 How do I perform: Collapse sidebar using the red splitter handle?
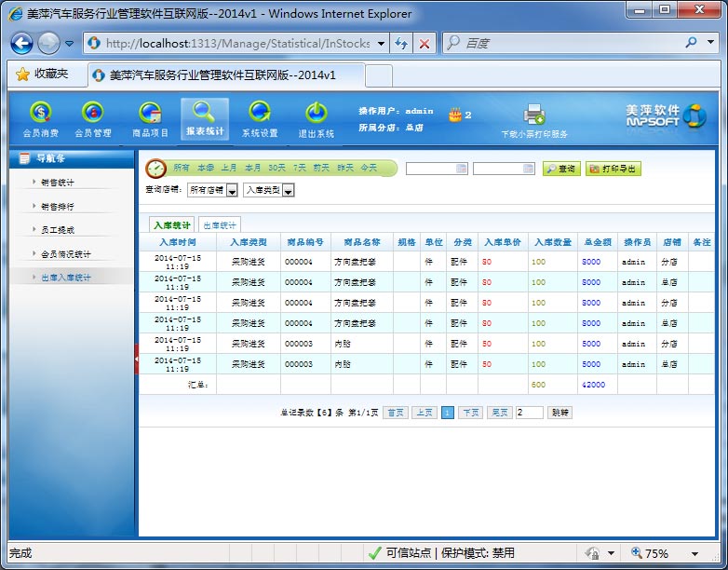[137, 360]
